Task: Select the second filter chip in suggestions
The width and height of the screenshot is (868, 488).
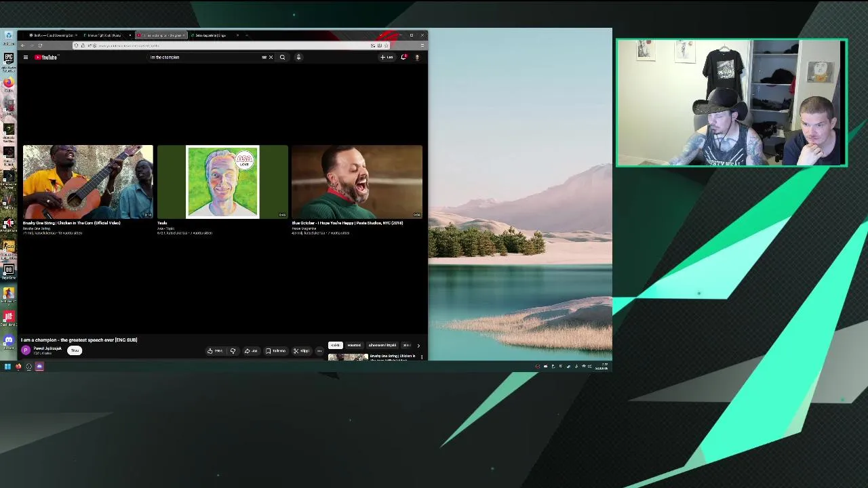Action: pyautogui.click(x=354, y=346)
